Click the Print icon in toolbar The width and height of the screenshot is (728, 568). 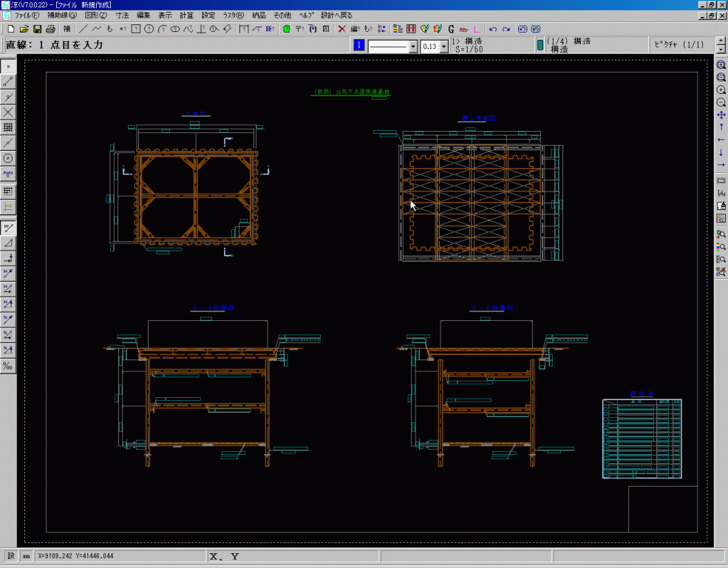[x=50, y=29]
